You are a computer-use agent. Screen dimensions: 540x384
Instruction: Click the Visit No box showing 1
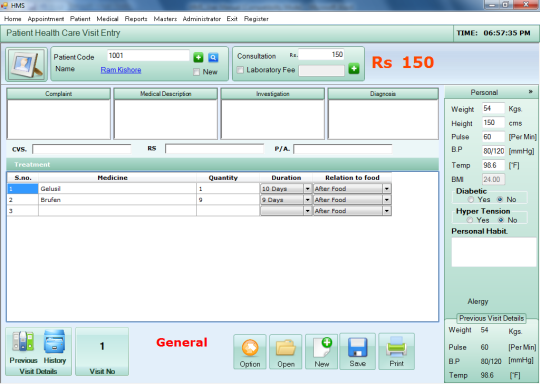tap(102, 351)
